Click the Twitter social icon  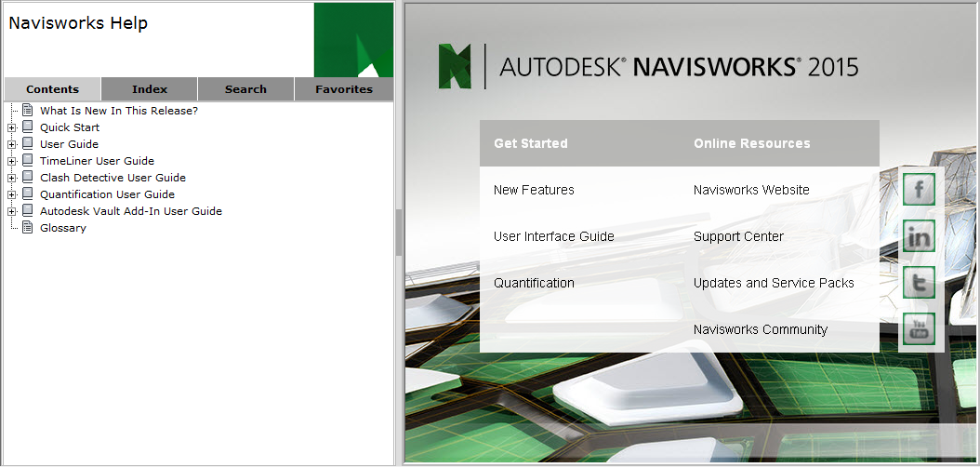[x=919, y=283]
